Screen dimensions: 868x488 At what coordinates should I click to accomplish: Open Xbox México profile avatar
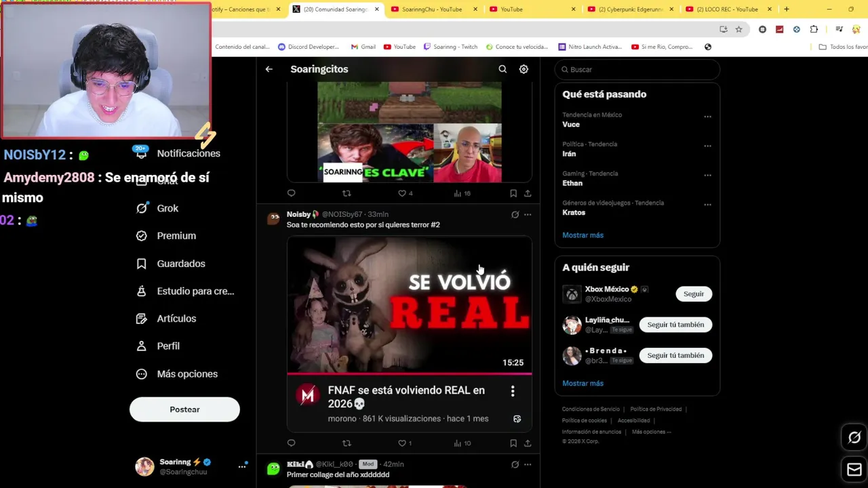[572, 294]
